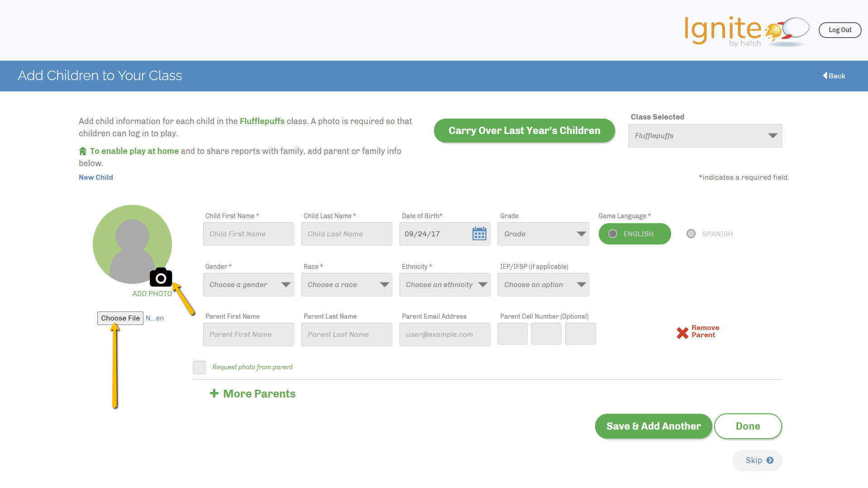Click the child avatar placeholder image
The image size is (868, 488).
pos(132,244)
